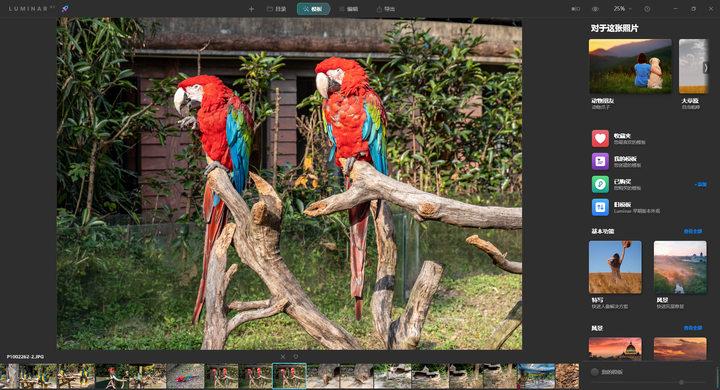
Task: Select the highlighted two red macaws filmstrip thumbnail
Action: [x=289, y=376]
